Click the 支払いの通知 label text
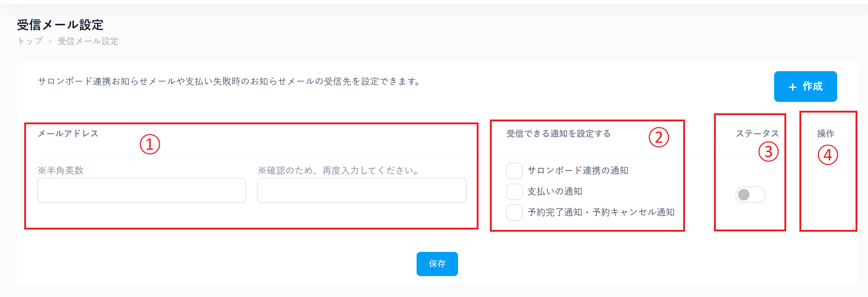The height and width of the screenshot is (297, 868). click(x=554, y=191)
